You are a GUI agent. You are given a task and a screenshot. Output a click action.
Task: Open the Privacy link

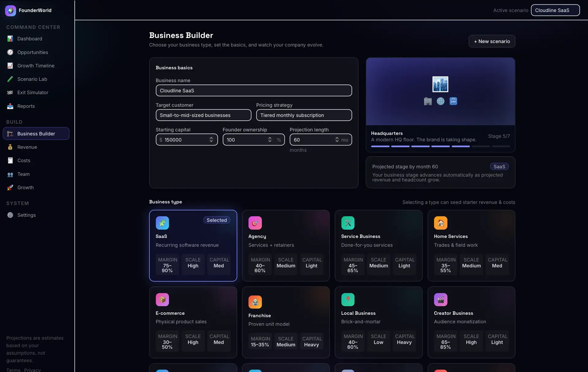click(x=32, y=370)
